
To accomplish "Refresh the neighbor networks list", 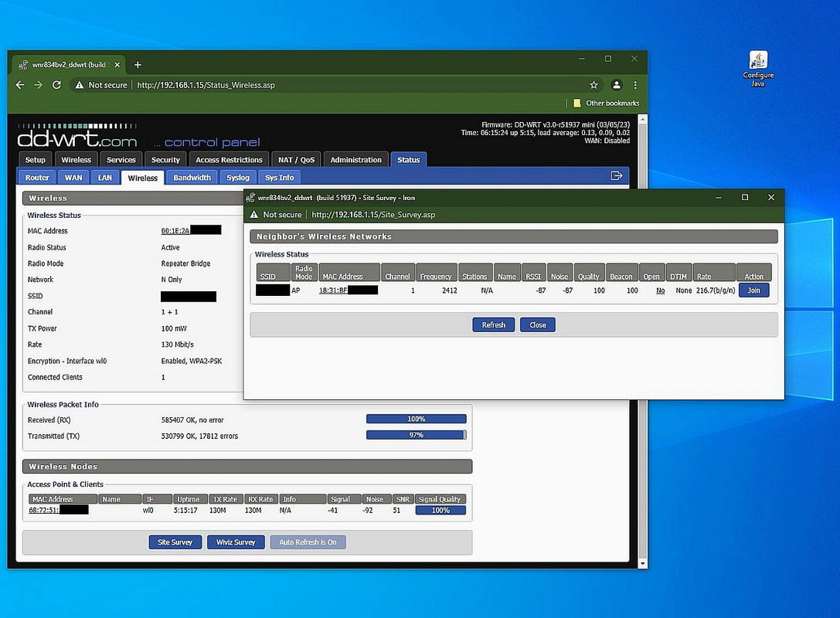I will click(x=493, y=324).
